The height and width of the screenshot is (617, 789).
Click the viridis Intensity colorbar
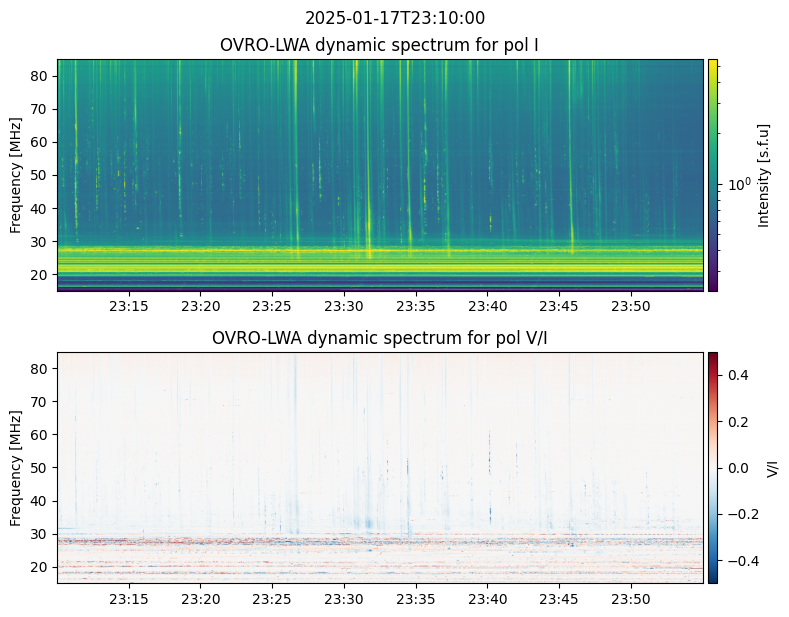(713, 175)
